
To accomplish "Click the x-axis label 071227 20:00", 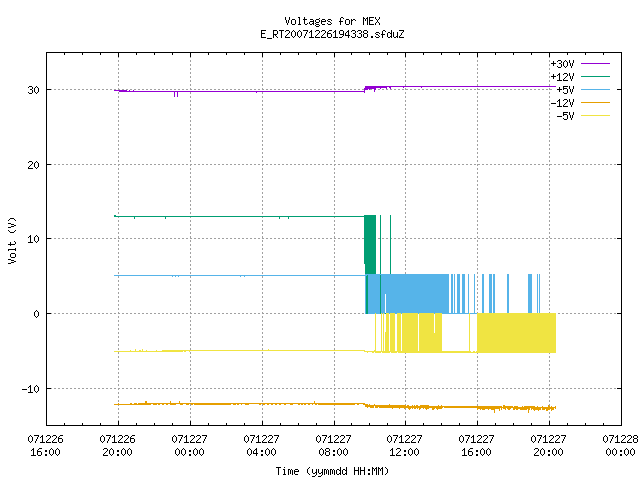I will tap(548, 446).
